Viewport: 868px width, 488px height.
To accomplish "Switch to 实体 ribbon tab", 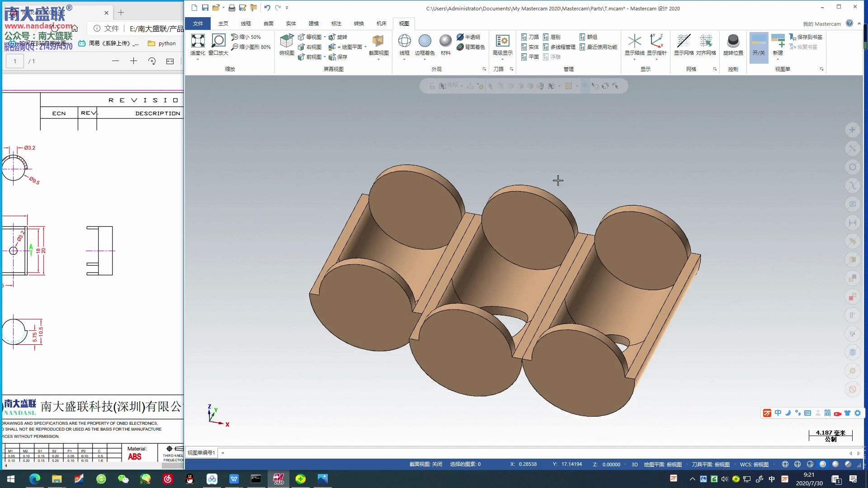I will [x=291, y=23].
